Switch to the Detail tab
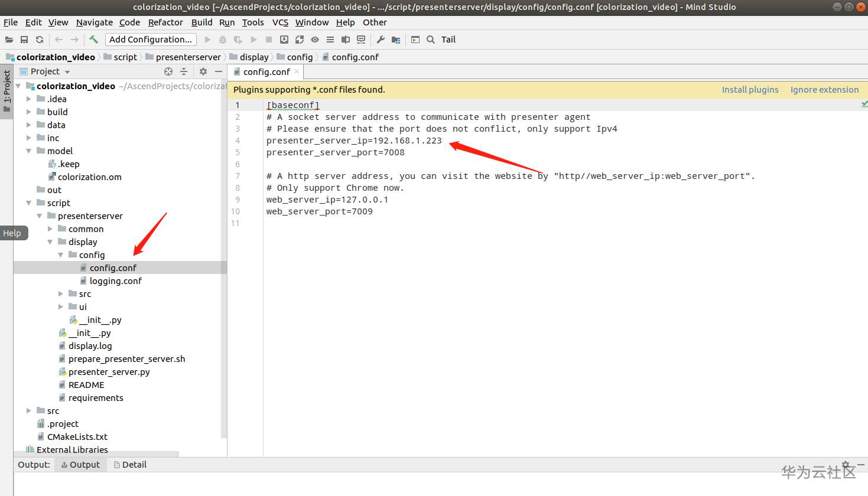 pyautogui.click(x=130, y=465)
